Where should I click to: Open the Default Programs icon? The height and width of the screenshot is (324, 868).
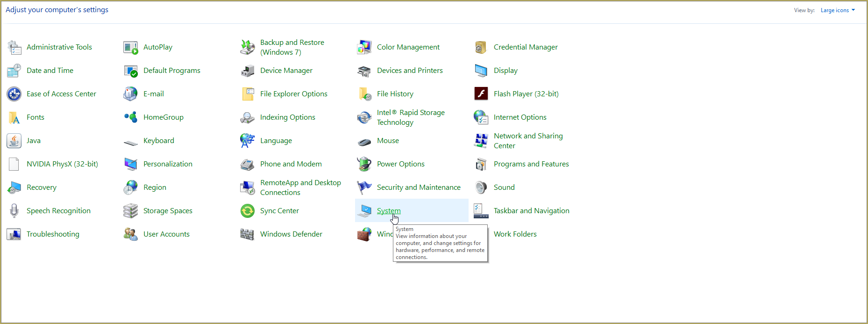coord(131,71)
